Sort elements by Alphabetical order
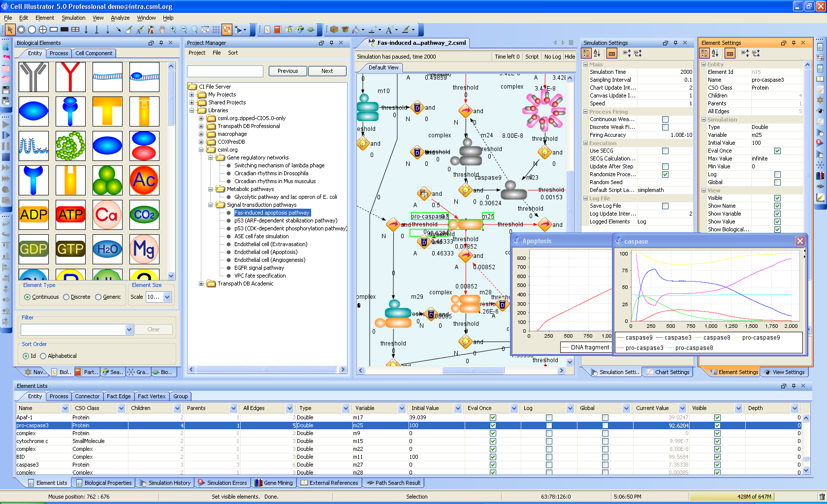The image size is (827, 504). pyautogui.click(x=43, y=356)
